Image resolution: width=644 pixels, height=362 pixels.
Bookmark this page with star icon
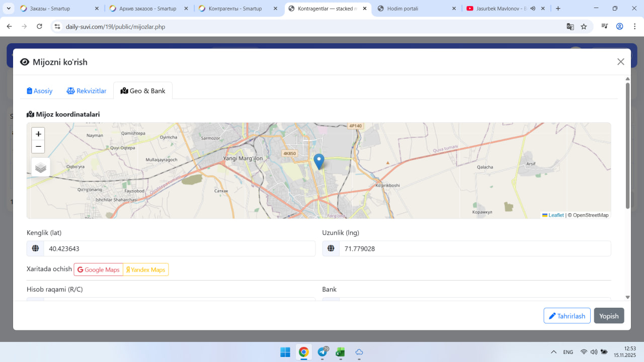pos(584,27)
